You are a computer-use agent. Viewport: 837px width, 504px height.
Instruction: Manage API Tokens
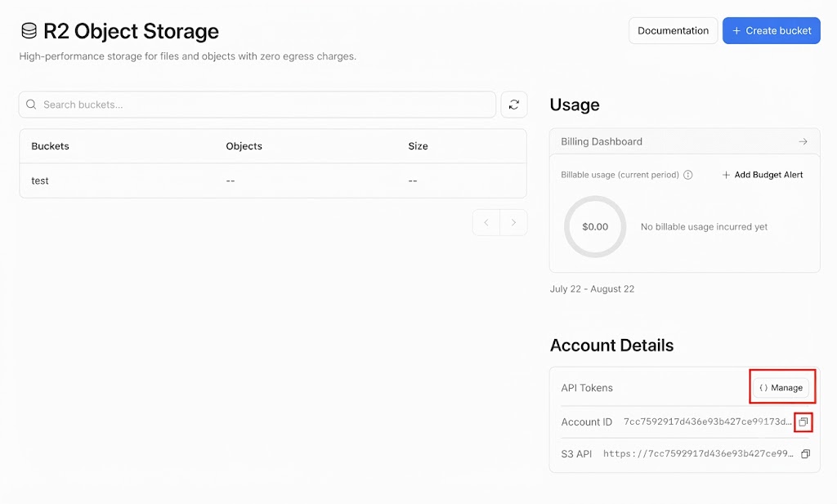pos(781,388)
